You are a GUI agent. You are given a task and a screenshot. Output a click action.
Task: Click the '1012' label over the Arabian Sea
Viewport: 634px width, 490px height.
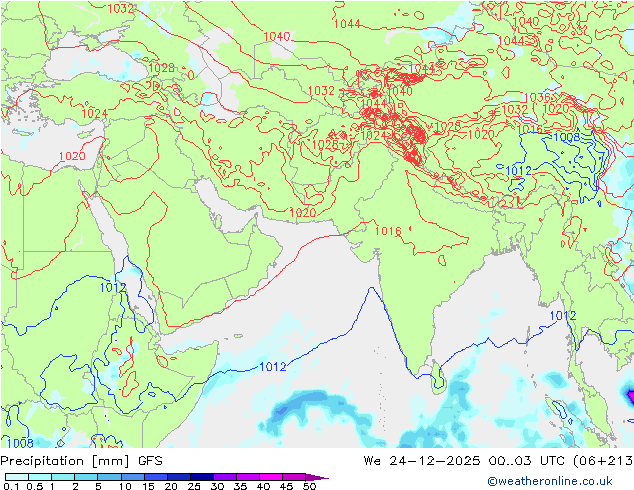(x=273, y=367)
